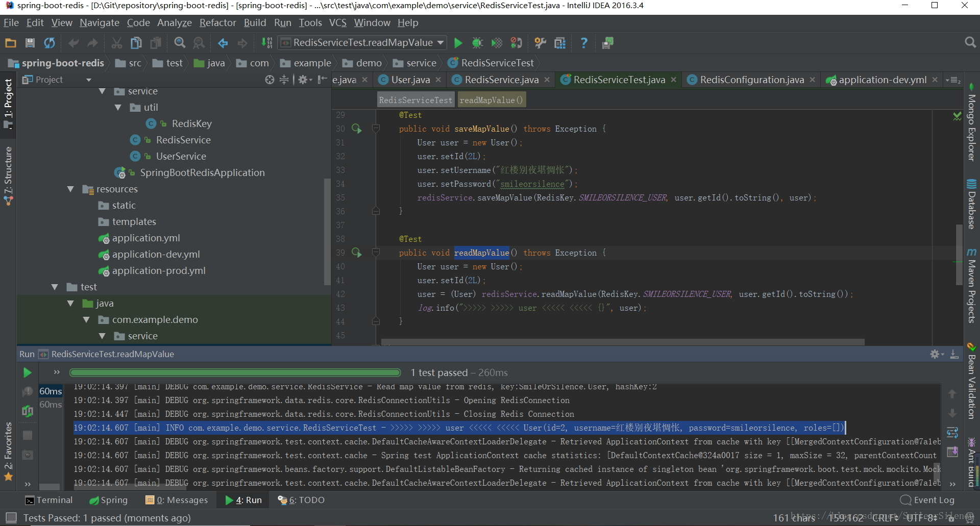Click the green test progress bar

pos(235,373)
